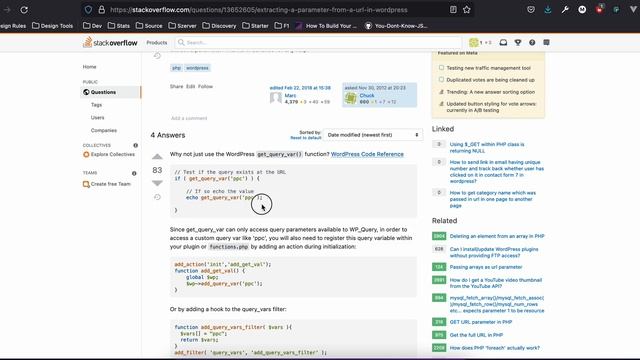Click Share under the question

pos(176,87)
